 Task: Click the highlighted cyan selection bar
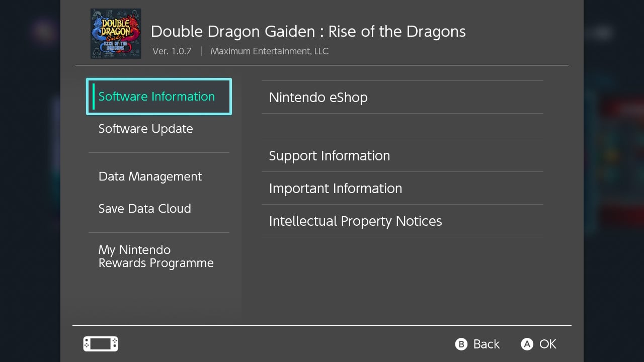coord(94,97)
